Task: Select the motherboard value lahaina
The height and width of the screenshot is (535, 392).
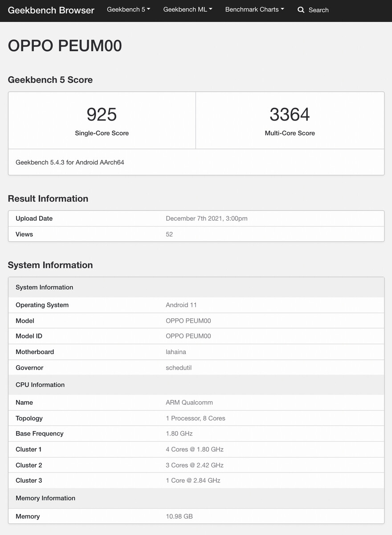Action: 176,352
